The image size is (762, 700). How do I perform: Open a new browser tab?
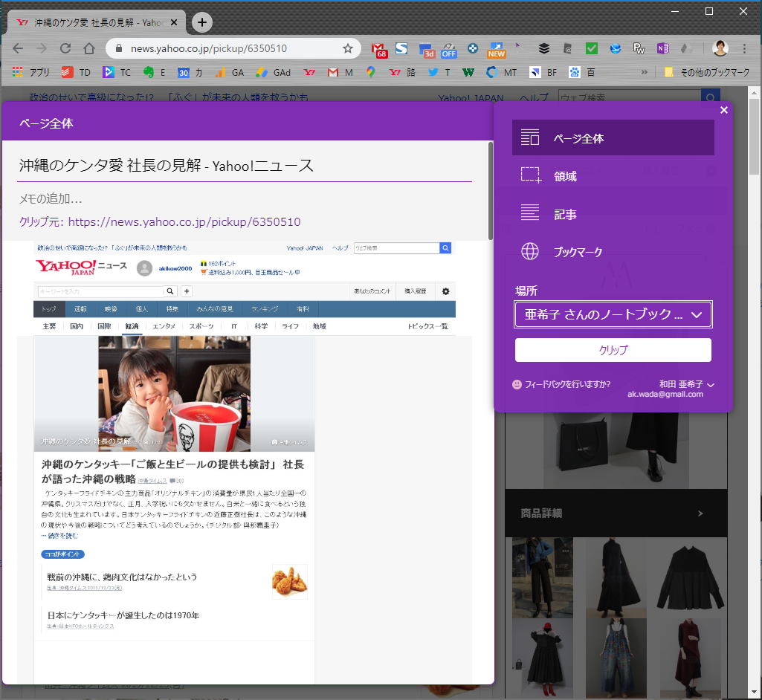(x=202, y=22)
